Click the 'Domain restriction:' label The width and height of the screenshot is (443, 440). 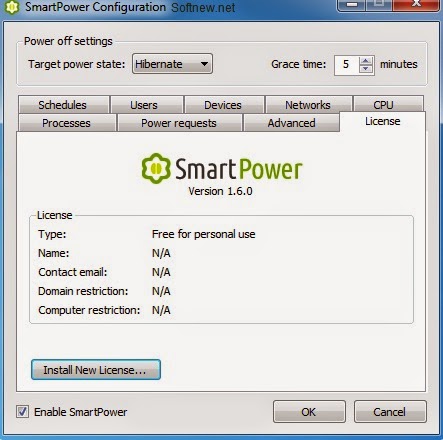click(x=83, y=291)
